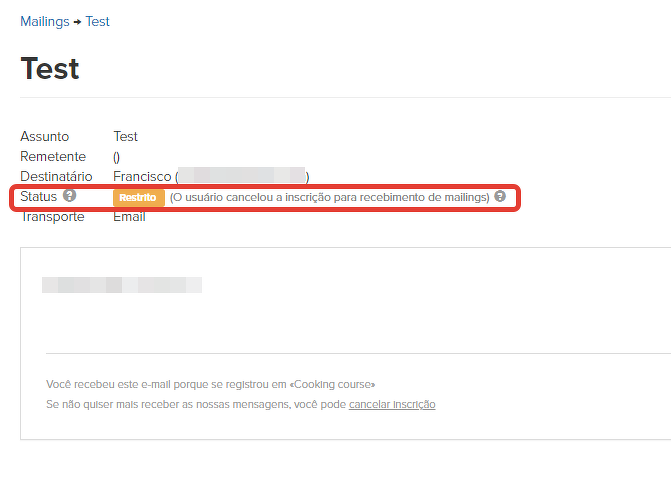This screenshot has width=671, height=486.
Task: Select the subject value Test
Action: click(126, 136)
